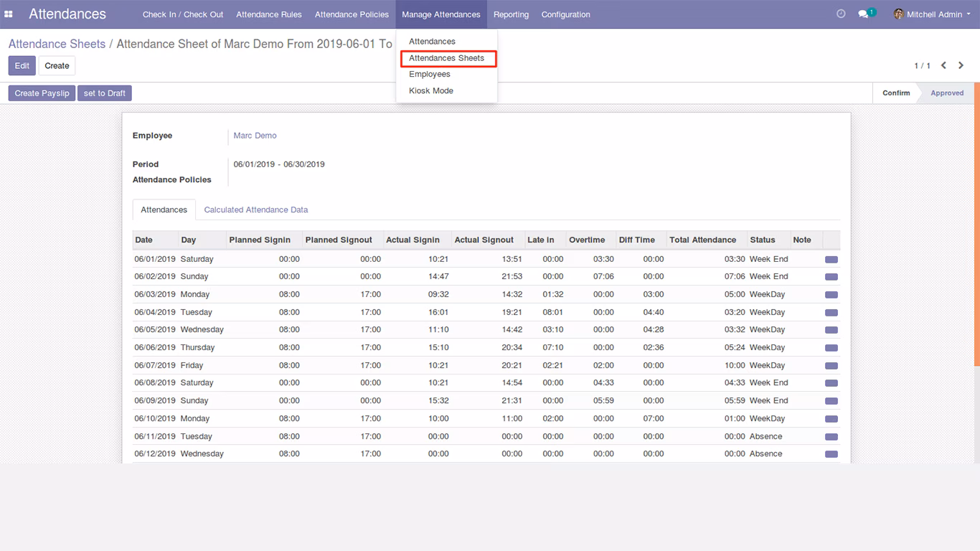The height and width of the screenshot is (551, 980).
Task: Click the 1 / 1 pager counter
Action: [x=922, y=66]
